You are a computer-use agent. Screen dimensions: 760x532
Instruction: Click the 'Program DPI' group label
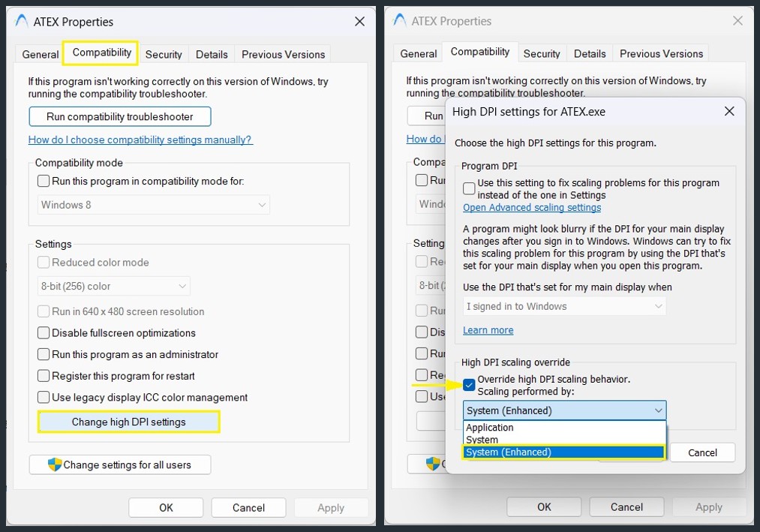coord(489,166)
